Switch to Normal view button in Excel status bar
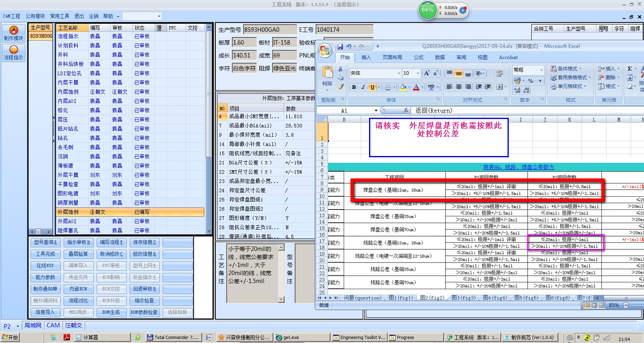644x343 pixels. click(587, 305)
